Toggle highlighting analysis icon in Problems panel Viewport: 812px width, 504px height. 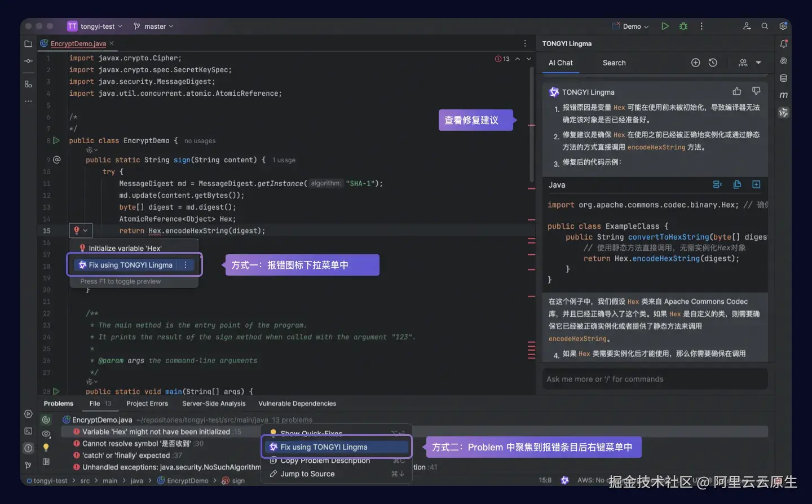click(x=46, y=419)
